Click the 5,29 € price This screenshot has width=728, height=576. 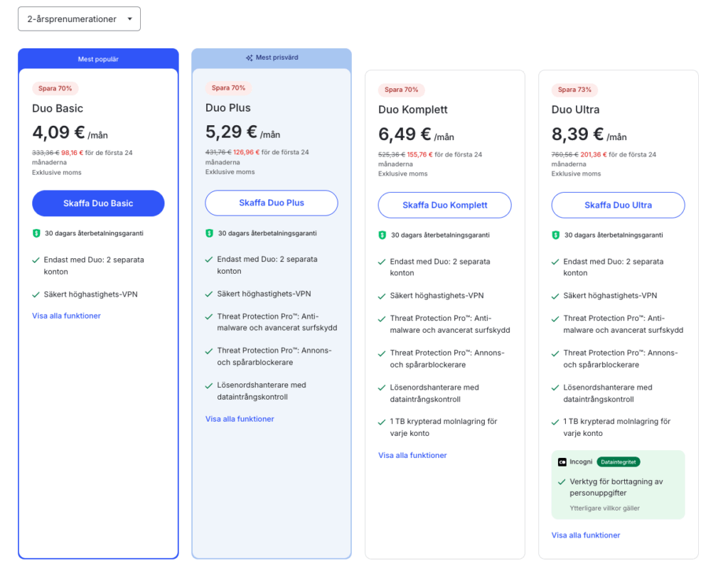(x=231, y=132)
